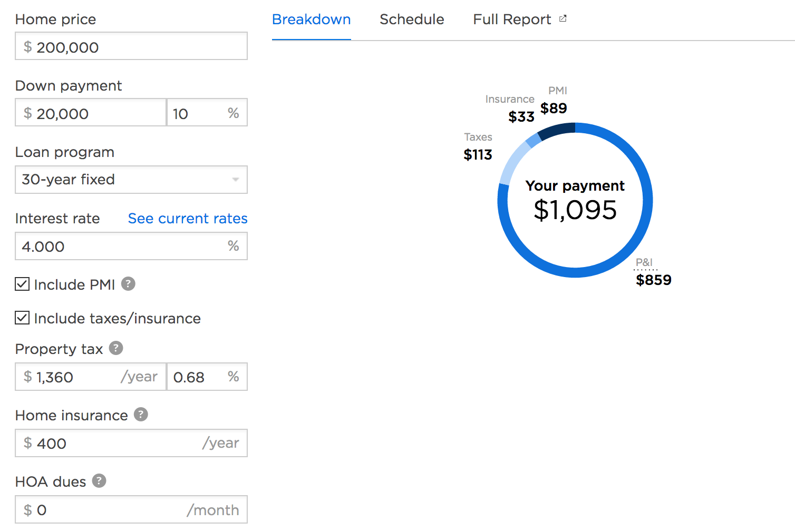Click the Home insurance help icon
Viewport: 795px width, 532px height.
(141, 415)
